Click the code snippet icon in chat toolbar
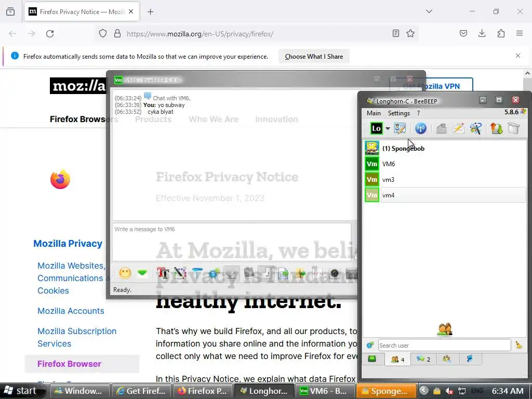Image resolution: width=532 pixels, height=399 pixels. (x=317, y=273)
